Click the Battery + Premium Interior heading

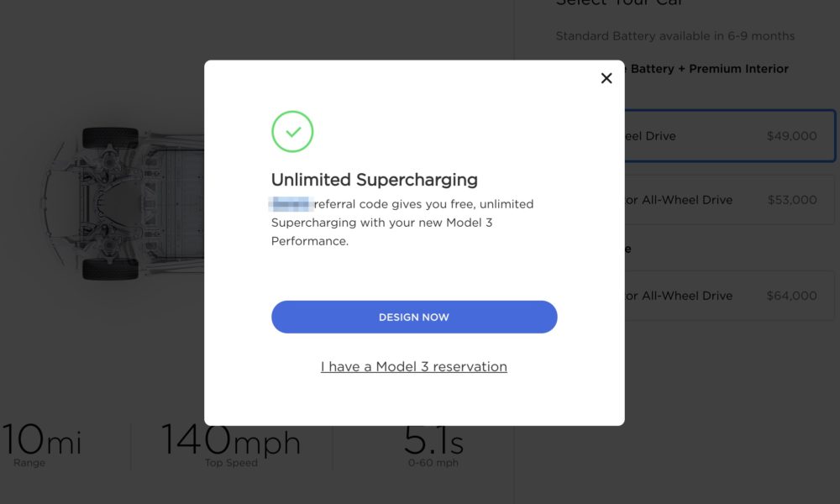tap(709, 69)
